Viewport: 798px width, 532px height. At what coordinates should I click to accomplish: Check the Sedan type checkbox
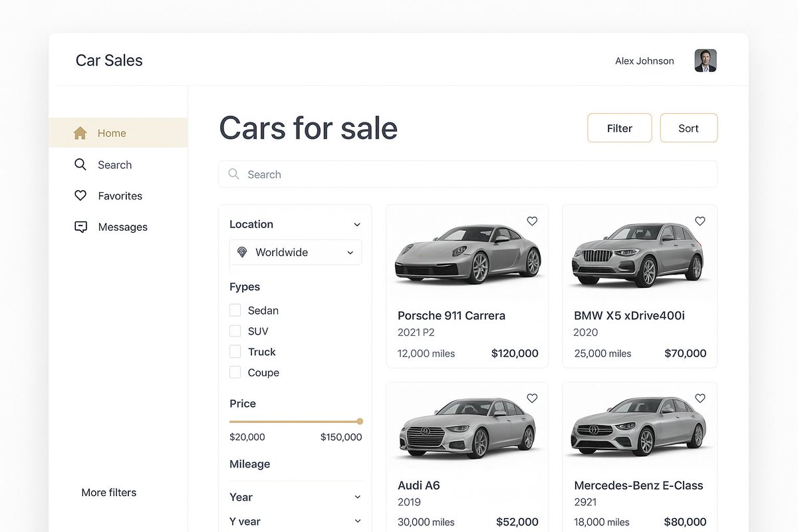pos(235,310)
